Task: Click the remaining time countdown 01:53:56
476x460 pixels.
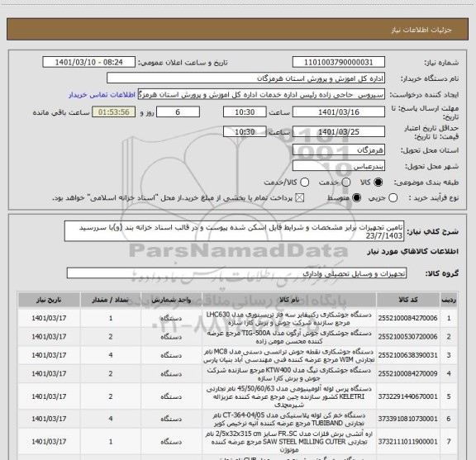Action: point(114,112)
